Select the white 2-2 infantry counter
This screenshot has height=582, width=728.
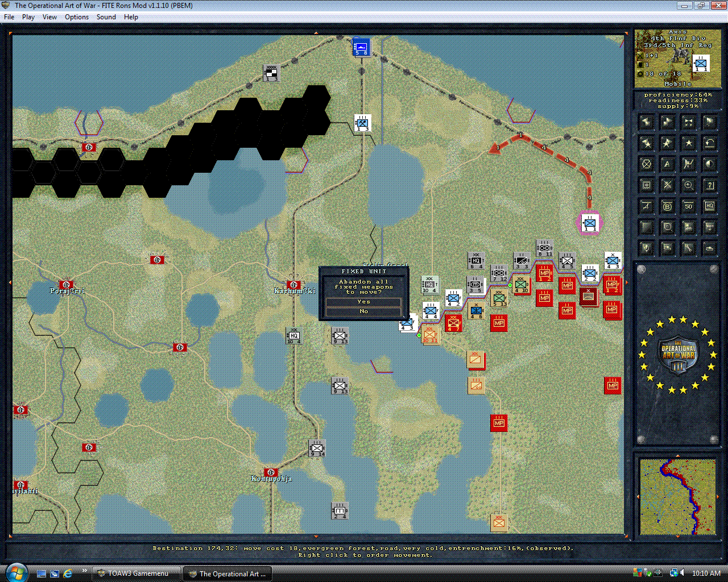tap(590, 273)
